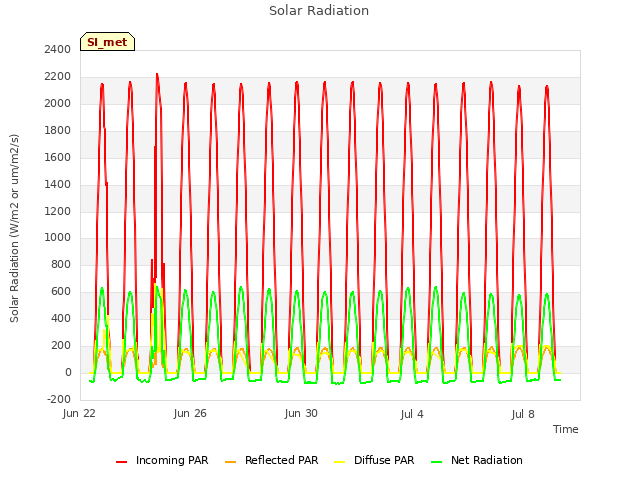This screenshot has height=480, width=640.
Task: Click the green Net Radiation legend swatch
Action: tap(437, 462)
